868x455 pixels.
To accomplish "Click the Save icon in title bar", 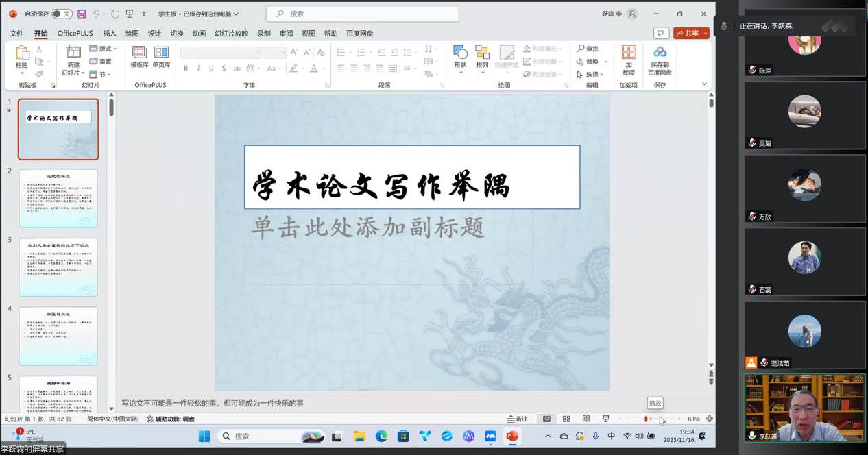I will (x=82, y=14).
